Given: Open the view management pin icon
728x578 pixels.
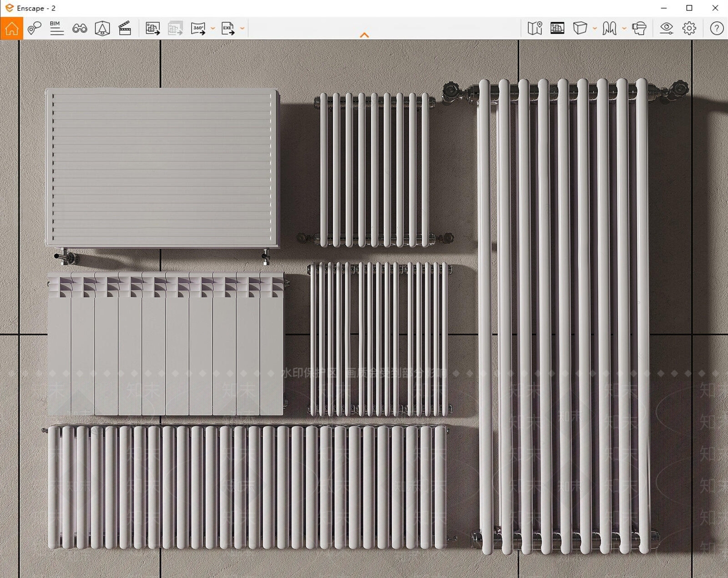Looking at the screenshot, I should pos(34,28).
